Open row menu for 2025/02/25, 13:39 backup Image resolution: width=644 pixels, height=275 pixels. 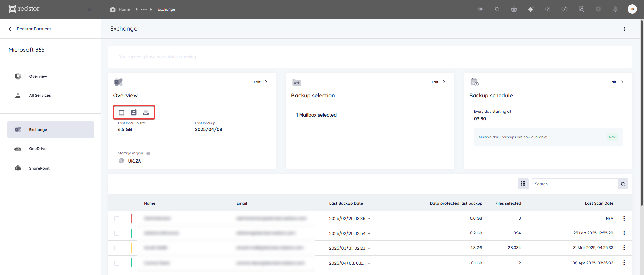click(x=624, y=218)
